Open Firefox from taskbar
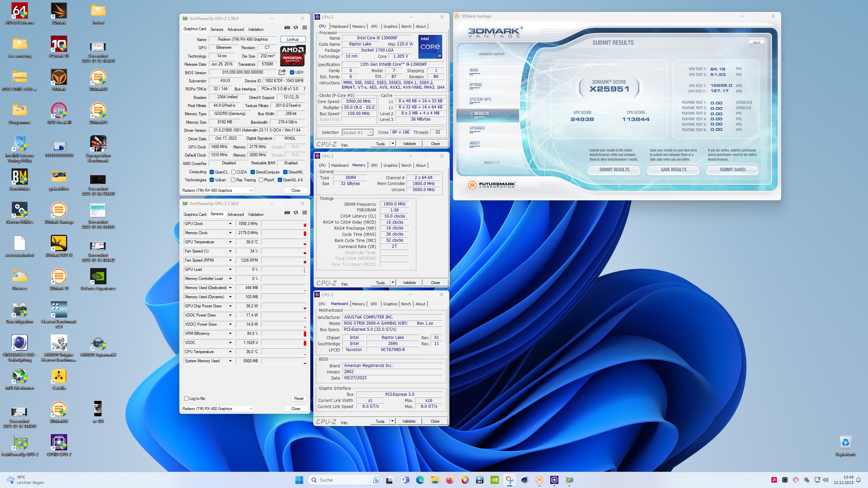Image resolution: width=868 pixels, height=488 pixels. tap(450, 480)
